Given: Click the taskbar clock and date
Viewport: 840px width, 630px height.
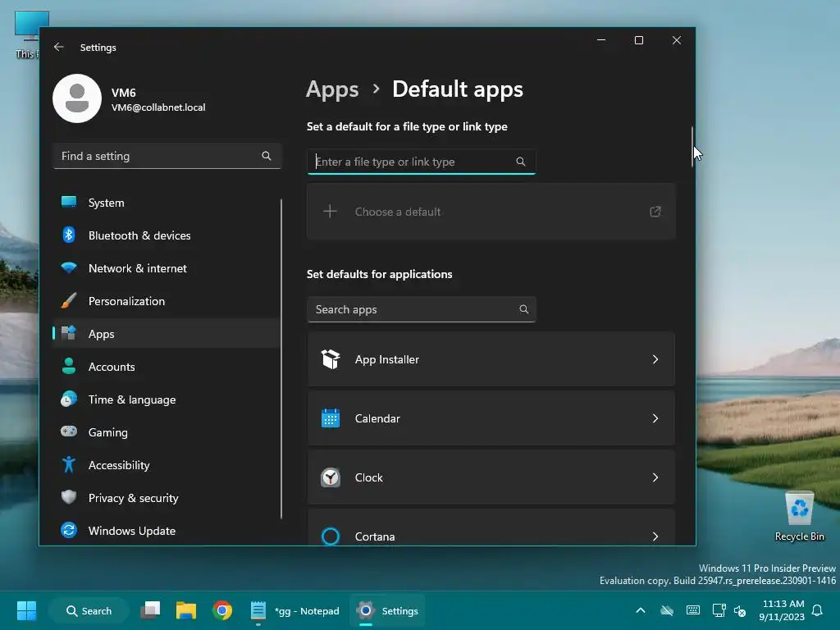Looking at the screenshot, I should pos(782,610).
